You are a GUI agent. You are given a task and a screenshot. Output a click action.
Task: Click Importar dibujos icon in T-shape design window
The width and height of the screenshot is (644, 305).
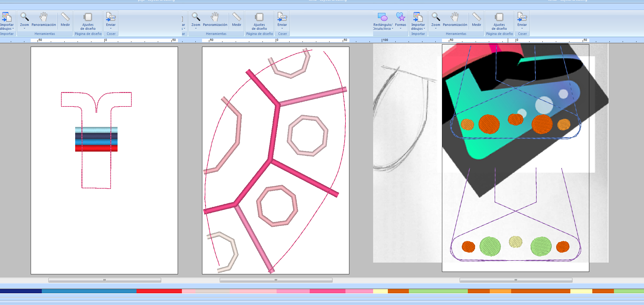tap(7, 17)
